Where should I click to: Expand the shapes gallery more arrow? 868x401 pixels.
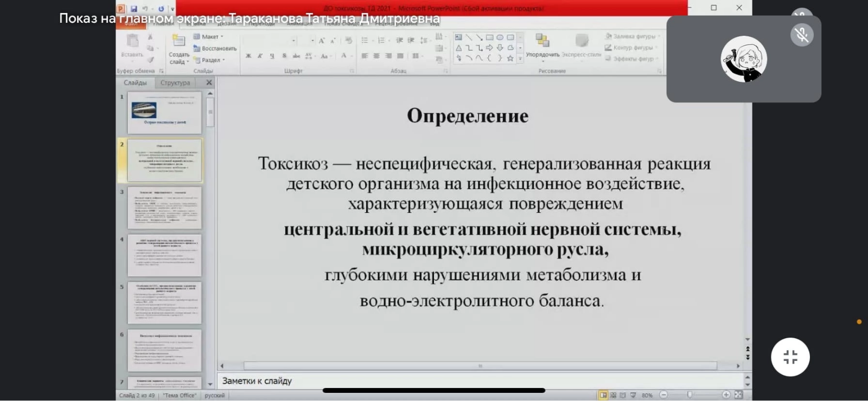click(520, 59)
